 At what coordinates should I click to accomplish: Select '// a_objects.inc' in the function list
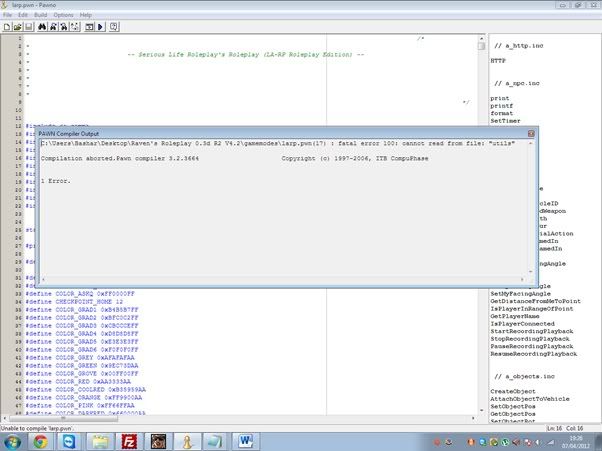(524, 377)
